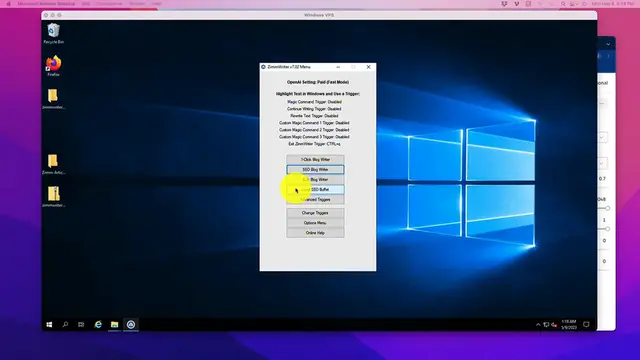
Task: Open the Dropbox menu bar icon
Action: coord(504,4)
